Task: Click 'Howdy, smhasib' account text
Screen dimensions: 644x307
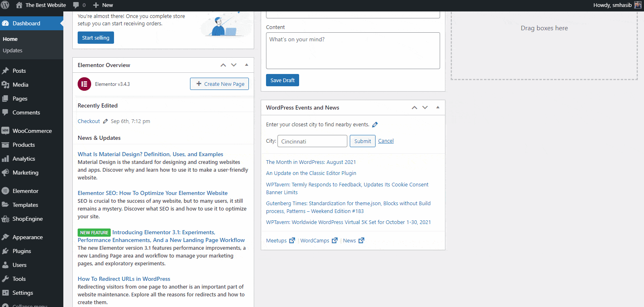Action: pyautogui.click(x=613, y=5)
